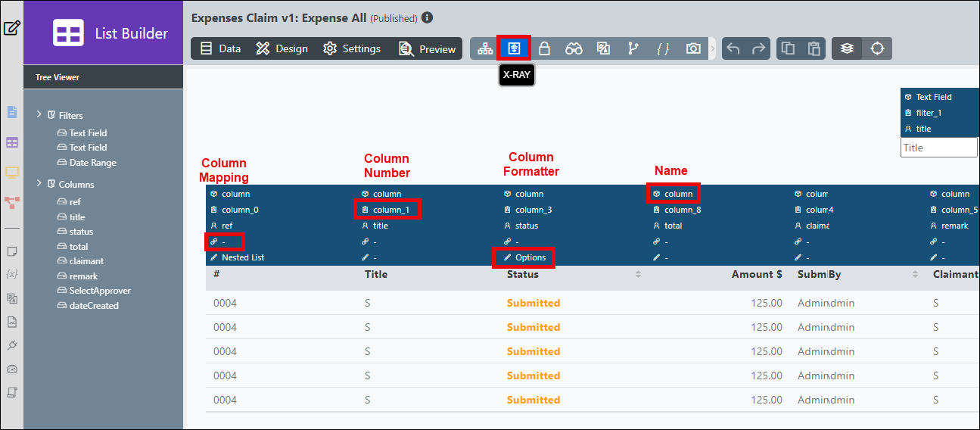Click the Paste clipboard icon
Screen dimensions: 980x430
pyautogui.click(x=814, y=48)
